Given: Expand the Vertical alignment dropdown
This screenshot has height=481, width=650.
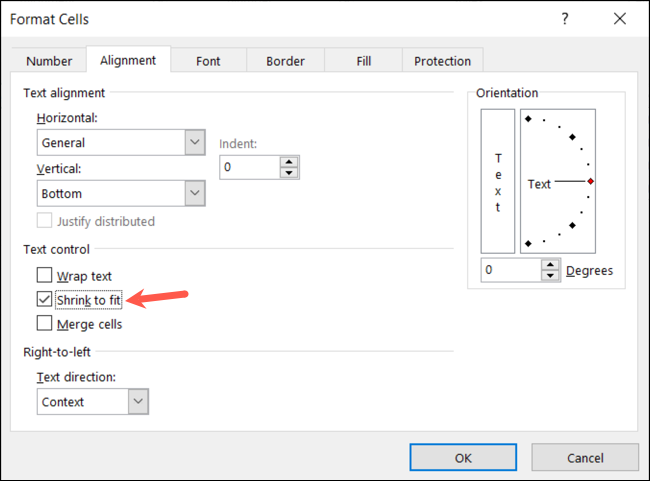Looking at the screenshot, I should point(194,193).
